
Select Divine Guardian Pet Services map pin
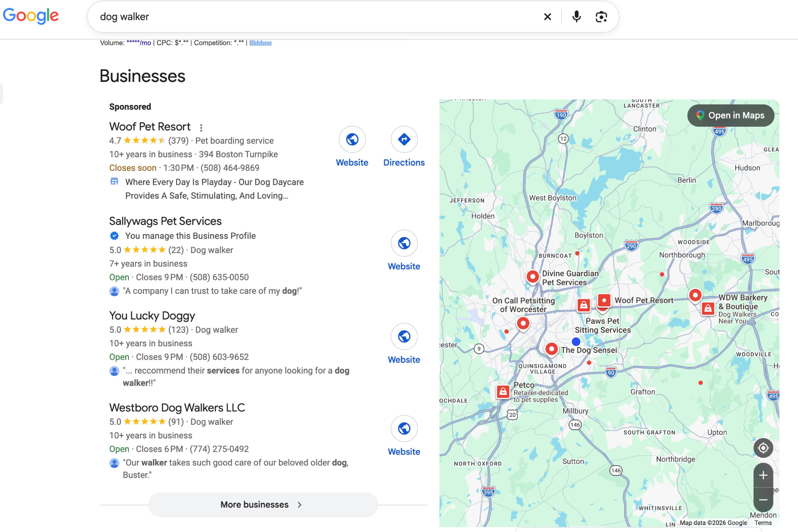532,276
